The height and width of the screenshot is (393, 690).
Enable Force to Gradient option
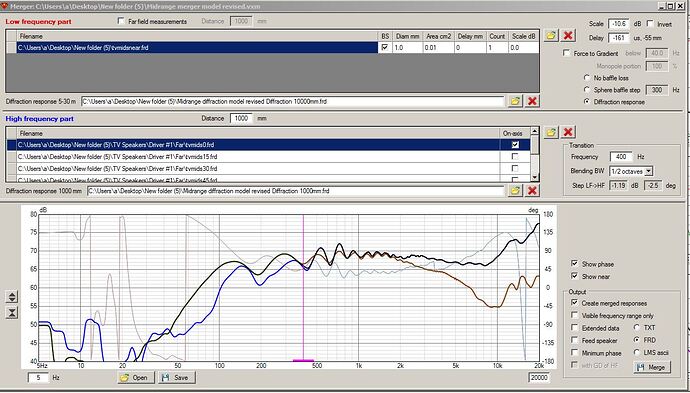coord(567,53)
